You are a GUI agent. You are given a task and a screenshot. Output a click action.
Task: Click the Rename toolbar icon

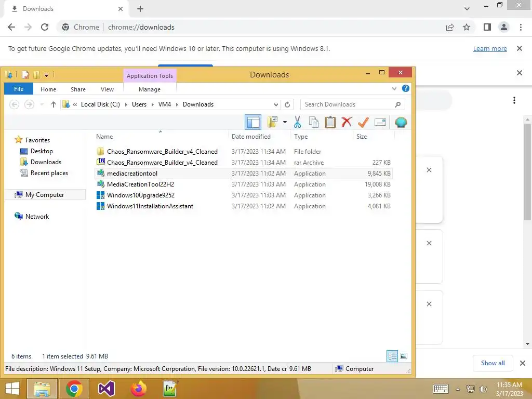point(380,122)
